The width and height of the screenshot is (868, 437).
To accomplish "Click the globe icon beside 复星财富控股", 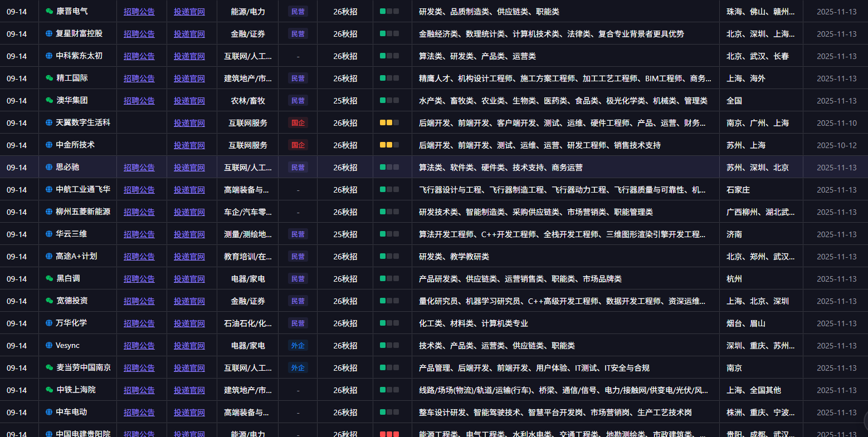I will coord(48,33).
